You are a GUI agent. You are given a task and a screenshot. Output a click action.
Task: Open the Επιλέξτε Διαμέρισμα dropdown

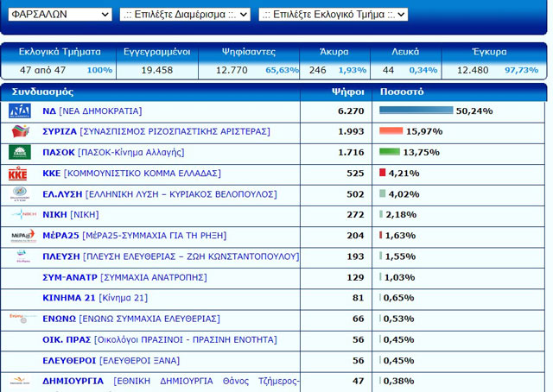[x=184, y=15]
